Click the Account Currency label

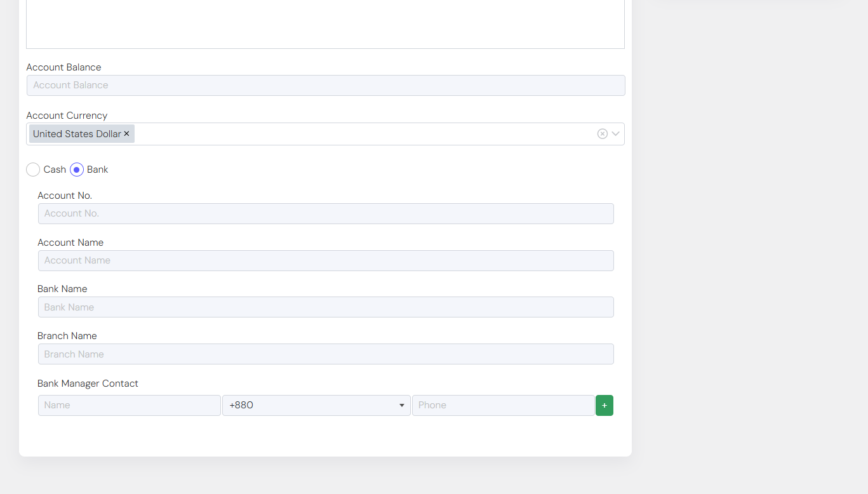pos(67,116)
